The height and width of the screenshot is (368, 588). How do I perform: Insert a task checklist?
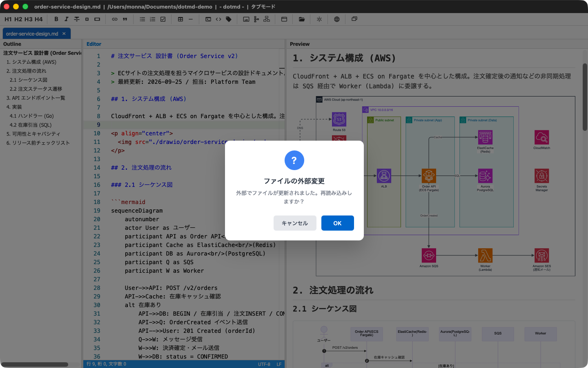click(x=163, y=19)
